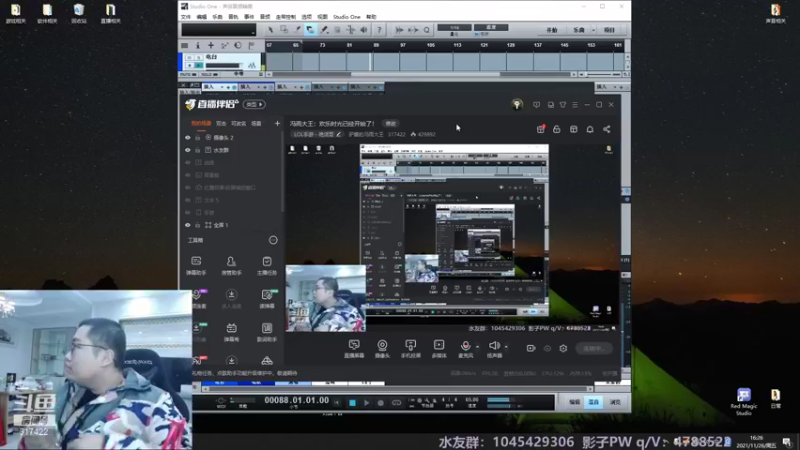
Task: Add 手机投屏 phone casting source
Action: click(411, 349)
